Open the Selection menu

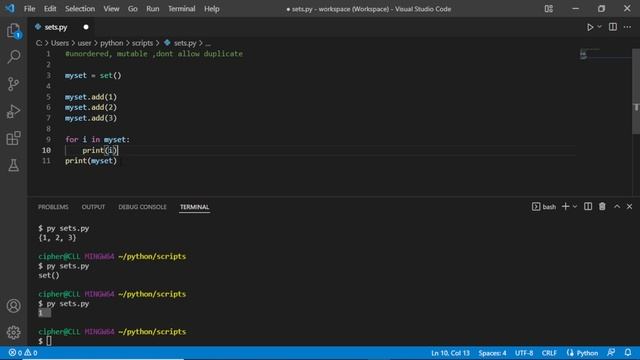click(80, 9)
